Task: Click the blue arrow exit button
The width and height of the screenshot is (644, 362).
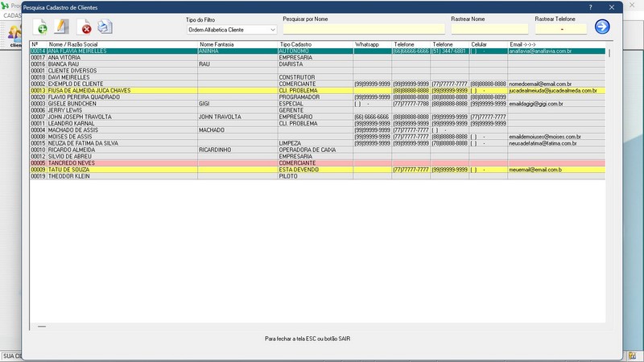Action: 602,27
